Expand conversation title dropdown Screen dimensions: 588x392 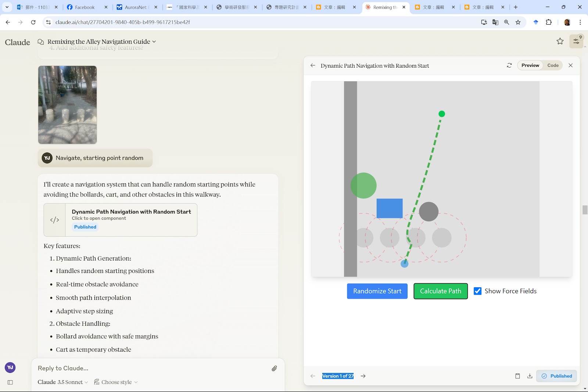[154, 42]
